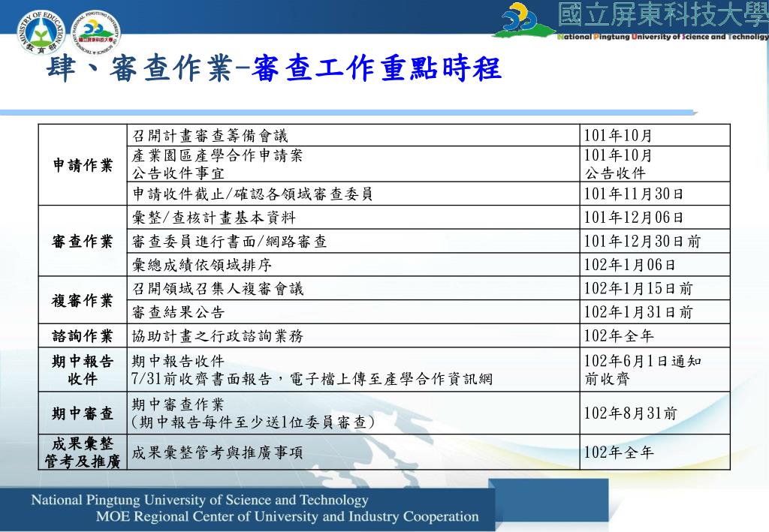Screen dimensions: 769x532
Task: Click the text 7/31前收齊書面報告
Action: coord(201,379)
